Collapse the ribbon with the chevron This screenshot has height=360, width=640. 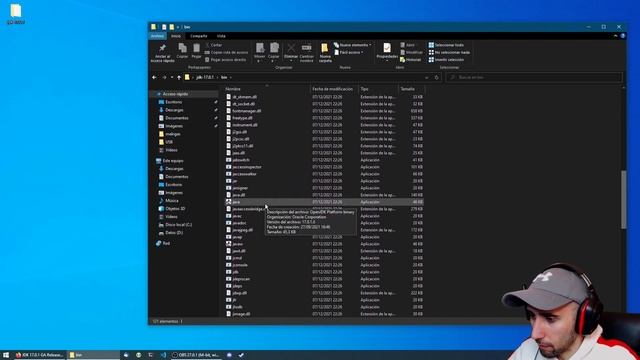(x=616, y=36)
